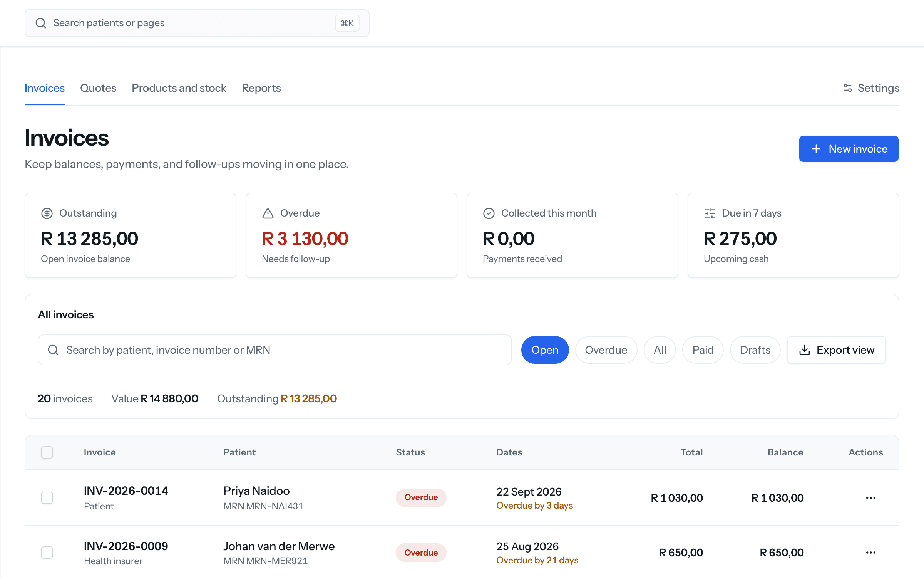
Task: Click the Balance column header
Action: coord(785,452)
